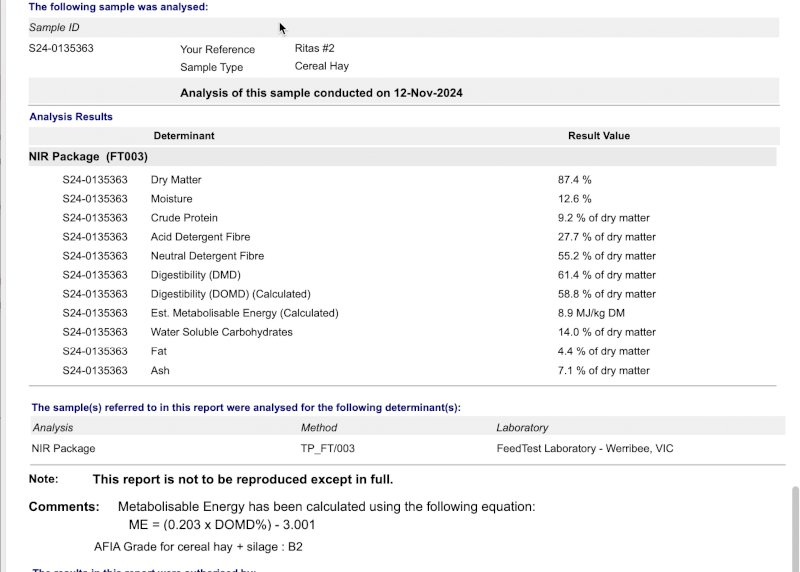Click the '14.0 % of dry matter' value
800x572 pixels.
point(607,332)
